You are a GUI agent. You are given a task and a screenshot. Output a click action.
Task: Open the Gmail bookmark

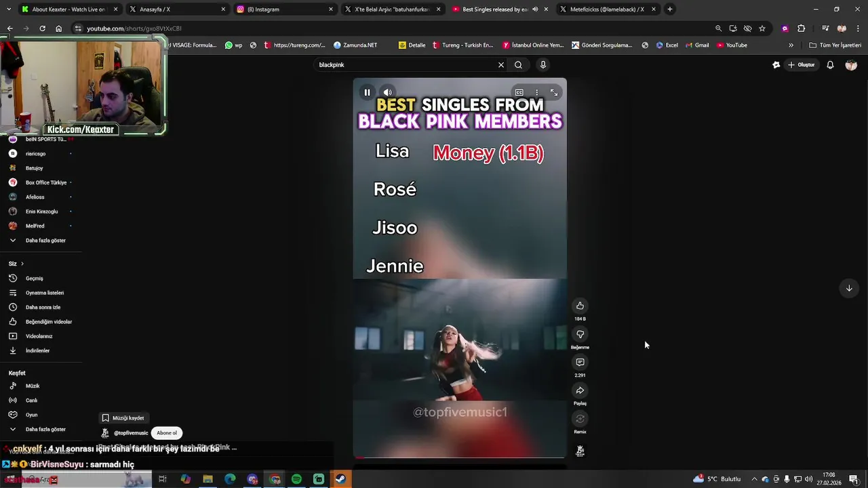(x=697, y=45)
